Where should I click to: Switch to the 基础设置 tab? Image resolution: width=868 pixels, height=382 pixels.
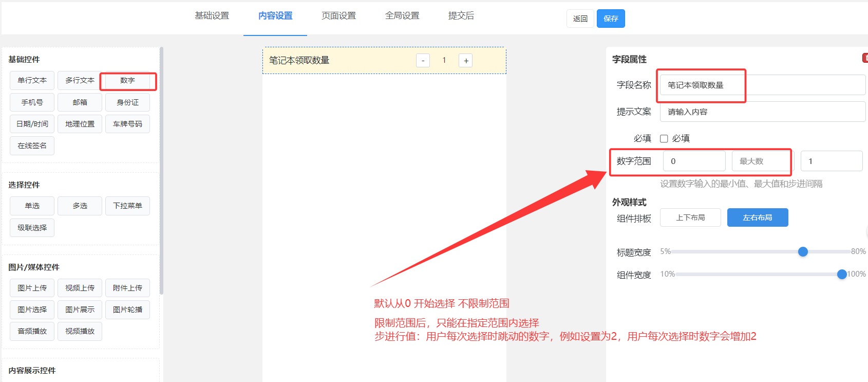pyautogui.click(x=212, y=16)
